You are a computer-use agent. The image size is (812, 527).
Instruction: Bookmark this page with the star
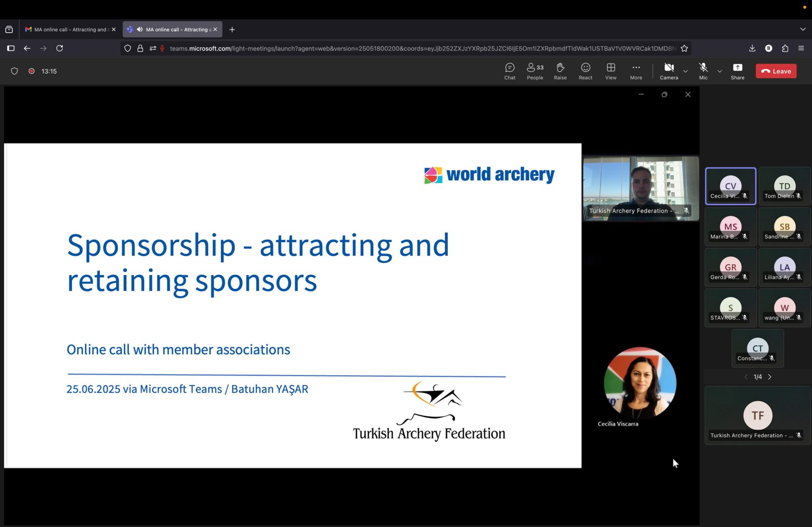tap(684, 48)
